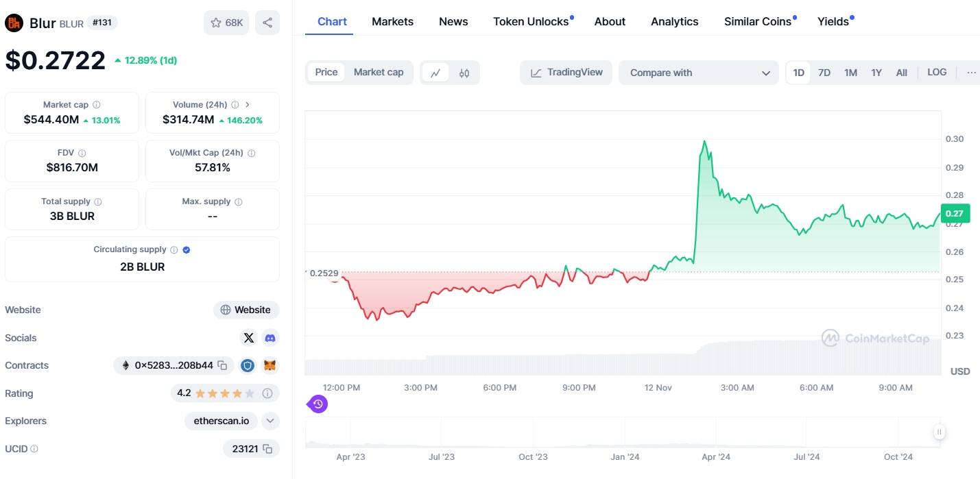The height and width of the screenshot is (479, 980).
Task: Click the verified circulating supply badge
Action: [x=187, y=250]
